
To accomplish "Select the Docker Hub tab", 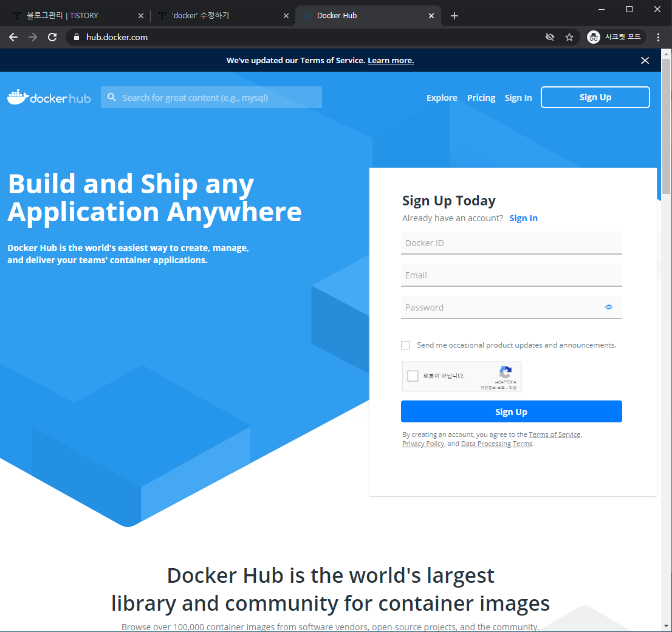I will 368,16.
